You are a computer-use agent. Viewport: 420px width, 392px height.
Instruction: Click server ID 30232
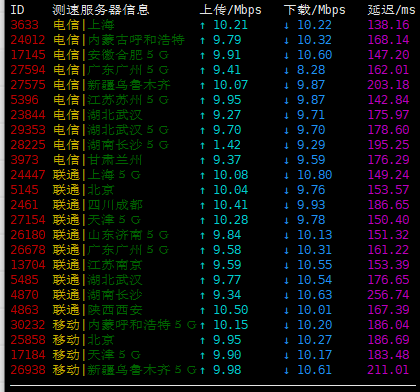(28, 325)
